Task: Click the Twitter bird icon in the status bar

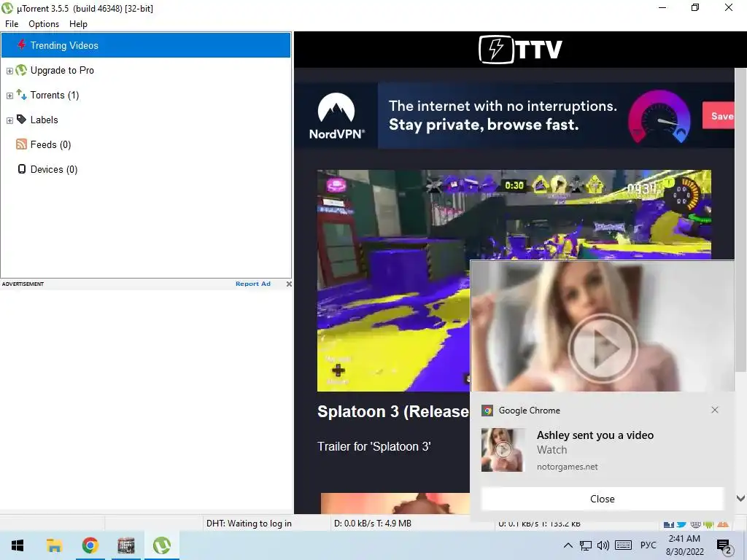Action: pyautogui.click(x=682, y=524)
